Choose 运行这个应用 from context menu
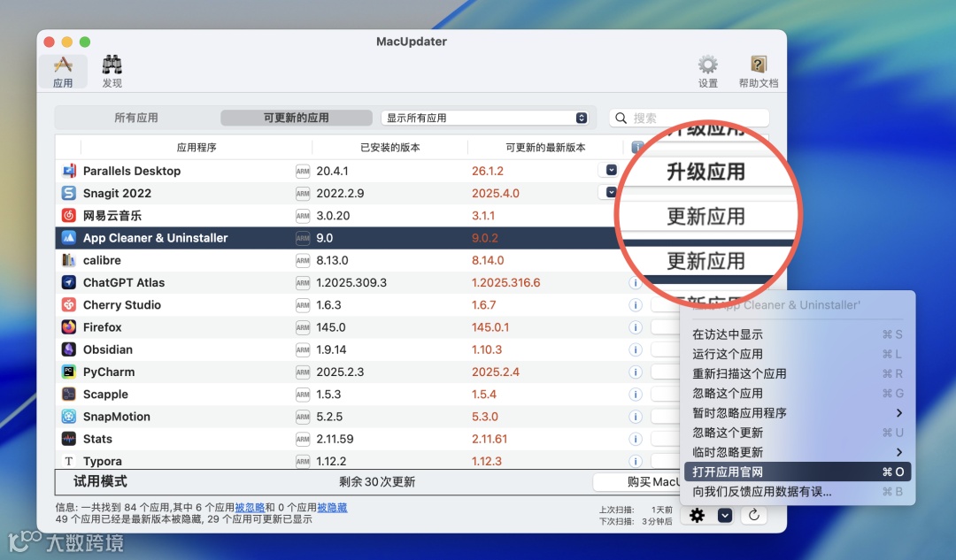 click(798, 354)
